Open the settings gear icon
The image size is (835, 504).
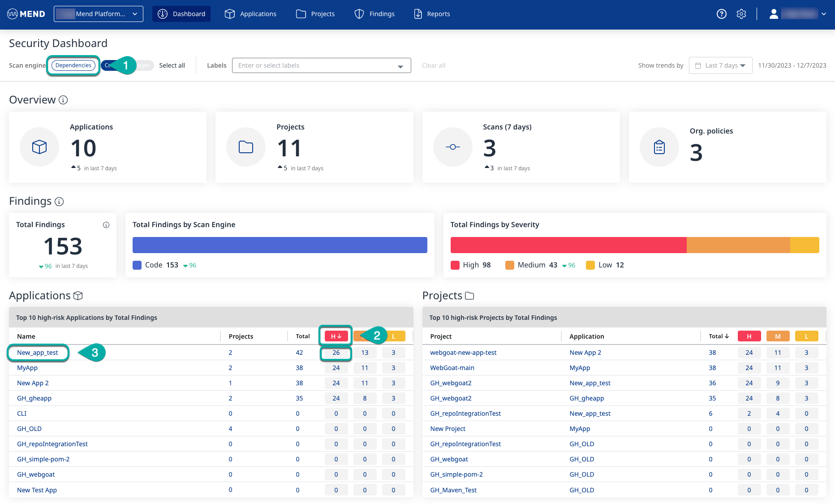point(741,14)
